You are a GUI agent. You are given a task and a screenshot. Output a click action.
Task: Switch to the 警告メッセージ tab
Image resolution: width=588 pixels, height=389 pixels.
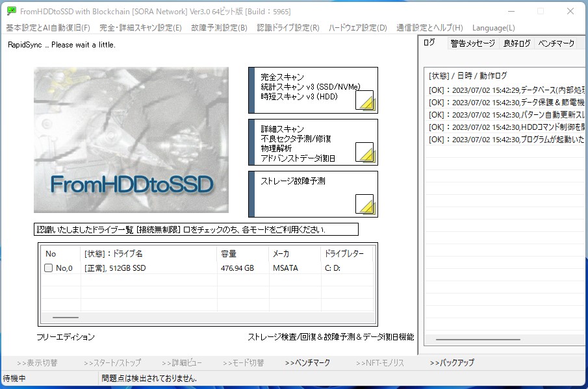pyautogui.click(x=473, y=44)
